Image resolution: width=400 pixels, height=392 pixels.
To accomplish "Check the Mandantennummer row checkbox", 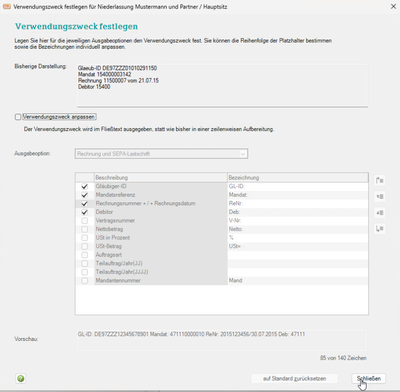I will coord(85,281).
